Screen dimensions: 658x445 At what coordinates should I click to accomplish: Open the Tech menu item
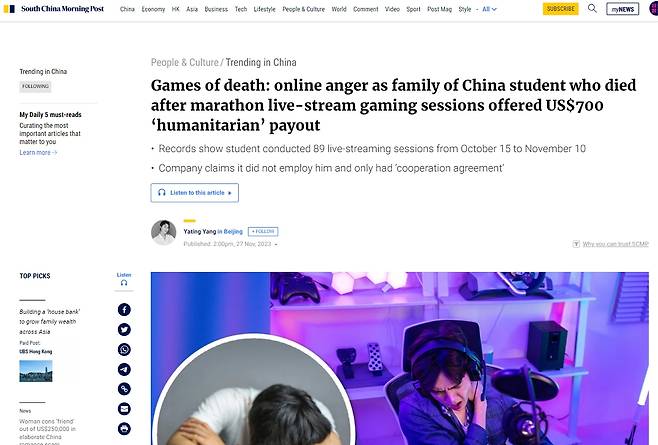[x=241, y=9]
